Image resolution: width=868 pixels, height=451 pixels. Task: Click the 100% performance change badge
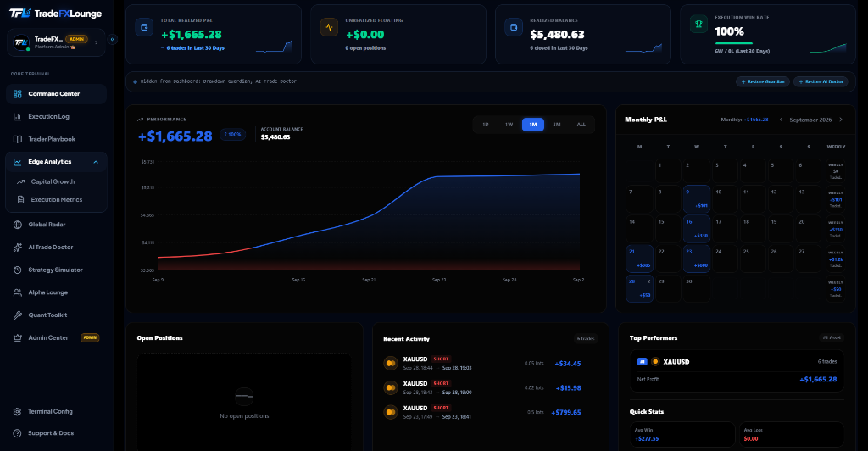[x=232, y=135]
